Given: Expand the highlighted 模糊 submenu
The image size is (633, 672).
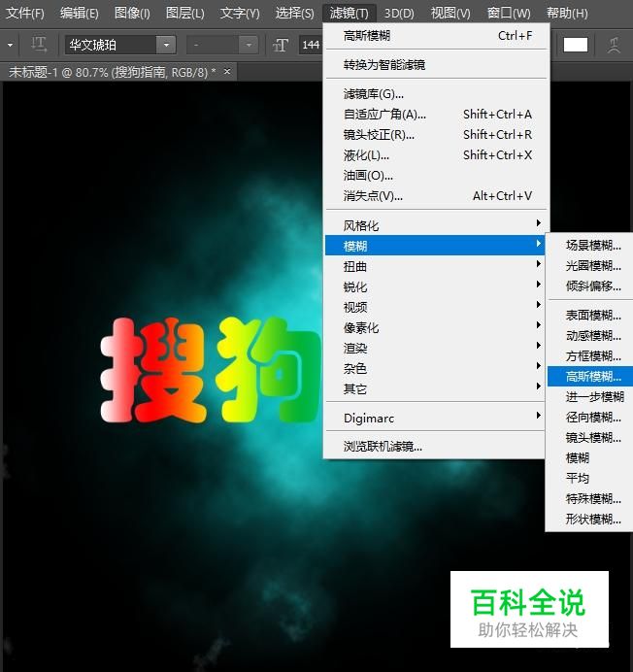Looking at the screenshot, I should [x=435, y=245].
